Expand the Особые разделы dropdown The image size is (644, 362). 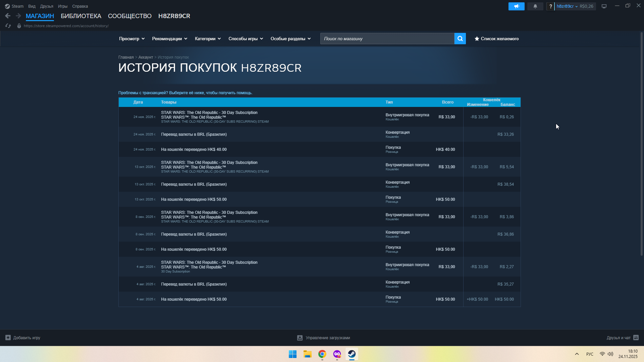(x=290, y=39)
